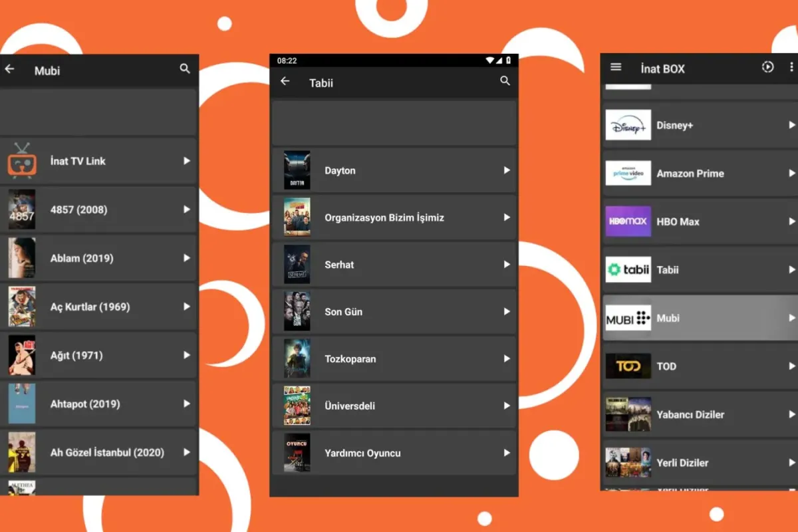Viewport: 798px width, 532px height.
Task: Tap the search icon in Tabii header
Action: point(505,81)
